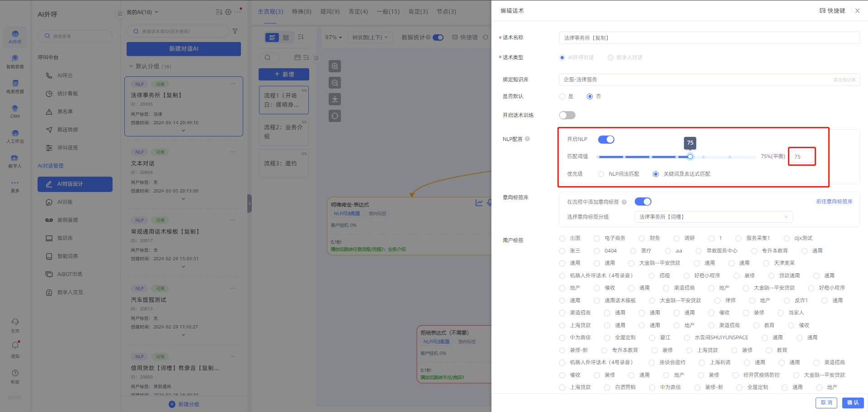
Task: Switch to list view icon in flow toolbar
Action: point(272,37)
